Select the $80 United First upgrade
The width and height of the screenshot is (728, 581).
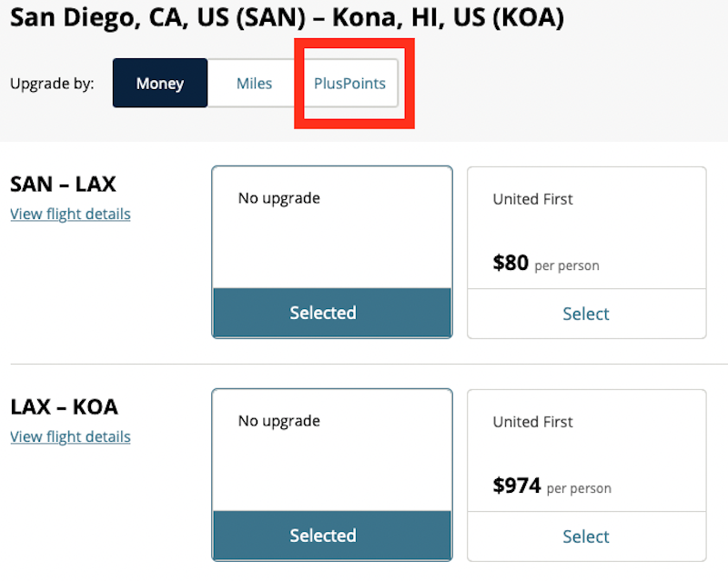click(586, 313)
